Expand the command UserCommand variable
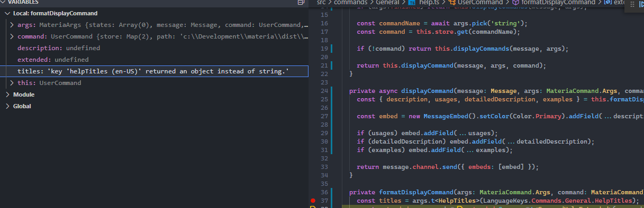 click(12, 36)
